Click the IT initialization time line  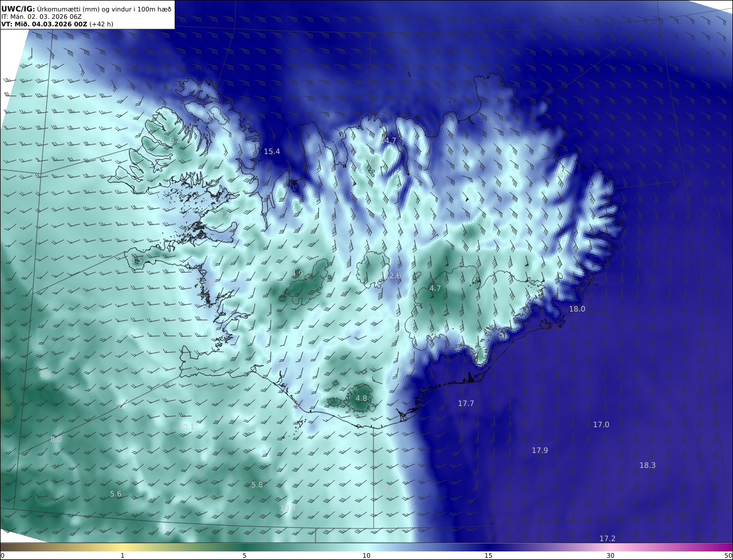[x=41, y=17]
